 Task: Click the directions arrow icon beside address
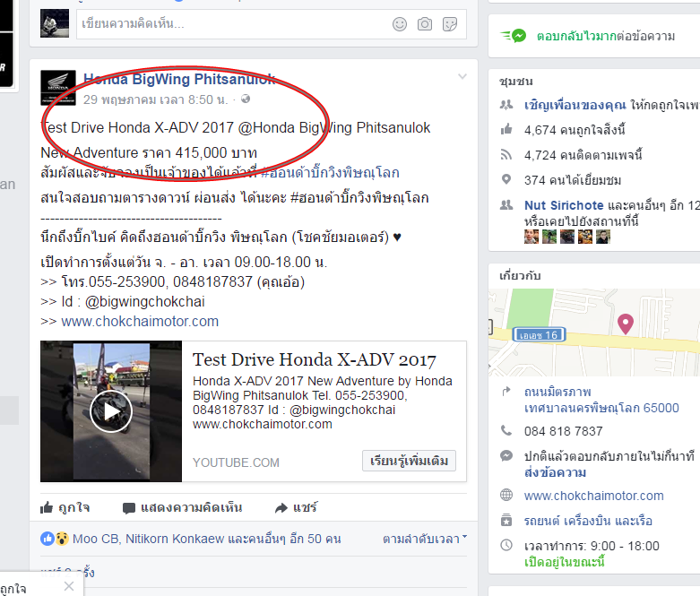[x=506, y=392]
